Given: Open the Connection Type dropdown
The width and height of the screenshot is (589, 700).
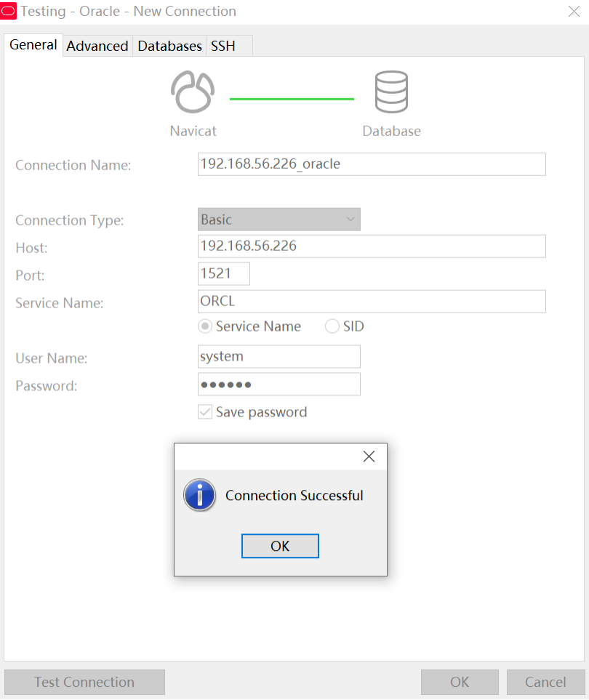Looking at the screenshot, I should pyautogui.click(x=279, y=220).
